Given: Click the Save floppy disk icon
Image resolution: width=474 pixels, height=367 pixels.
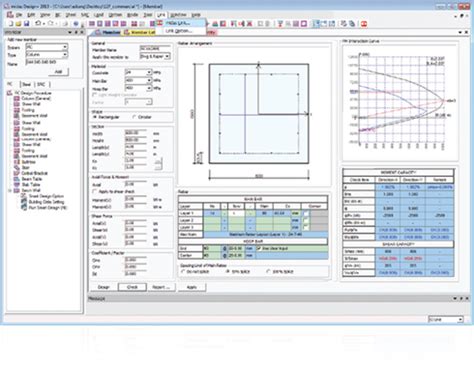Looking at the screenshot, I should click(x=27, y=24).
